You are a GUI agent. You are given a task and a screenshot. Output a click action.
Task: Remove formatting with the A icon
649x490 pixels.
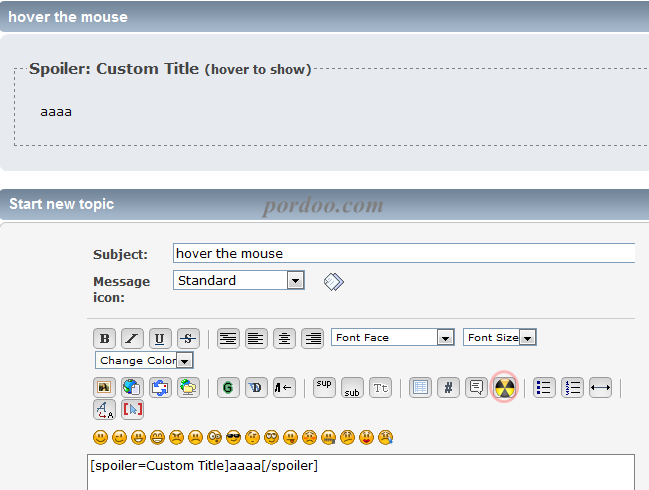tap(104, 410)
